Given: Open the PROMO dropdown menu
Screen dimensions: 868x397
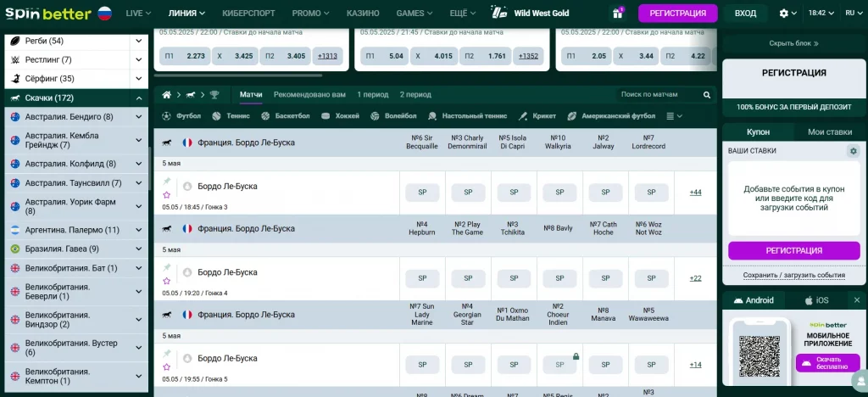Looking at the screenshot, I should (x=310, y=14).
